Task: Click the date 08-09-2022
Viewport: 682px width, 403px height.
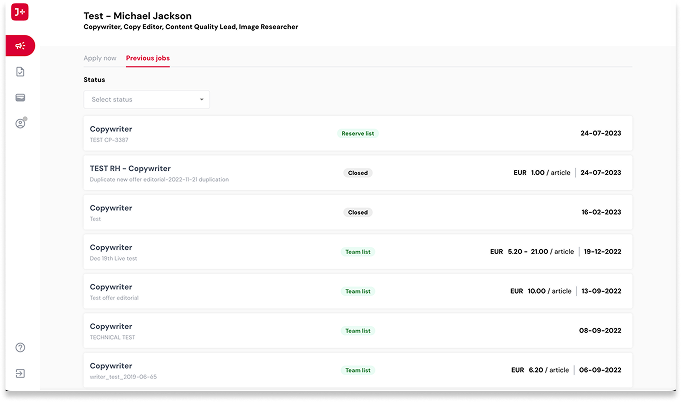Action: click(x=600, y=331)
